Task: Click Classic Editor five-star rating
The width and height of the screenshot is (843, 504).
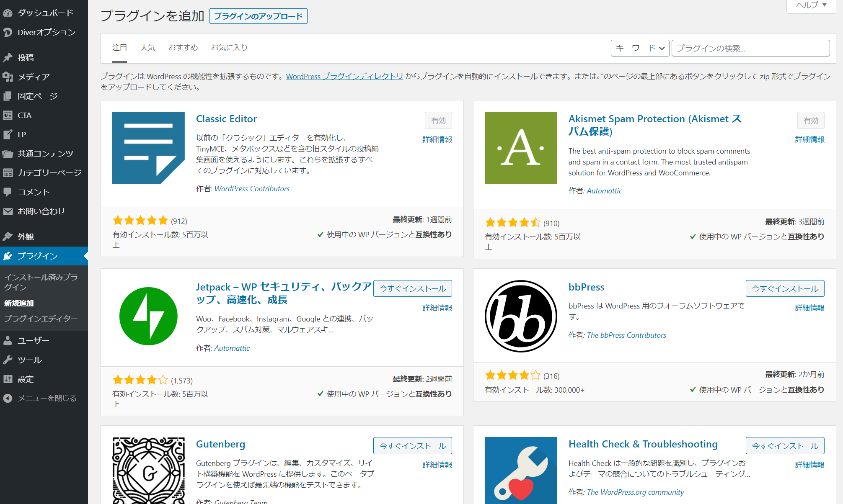Action: (x=140, y=221)
